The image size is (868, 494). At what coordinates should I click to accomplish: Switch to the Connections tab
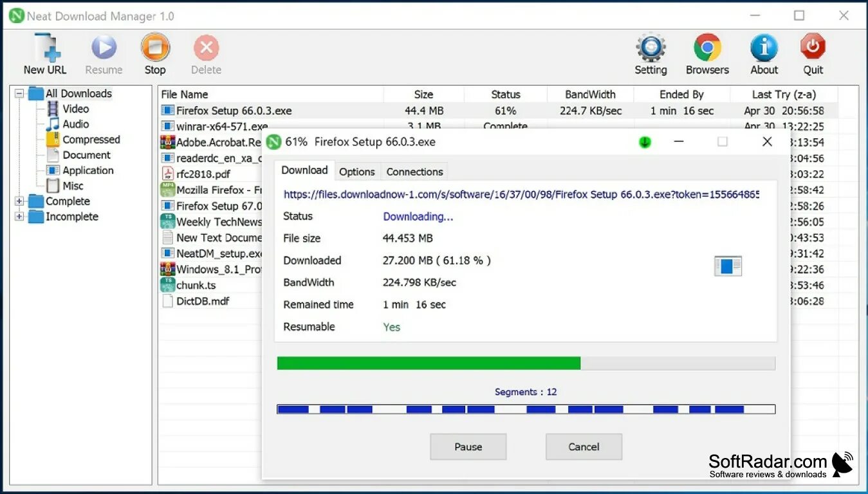tap(414, 172)
